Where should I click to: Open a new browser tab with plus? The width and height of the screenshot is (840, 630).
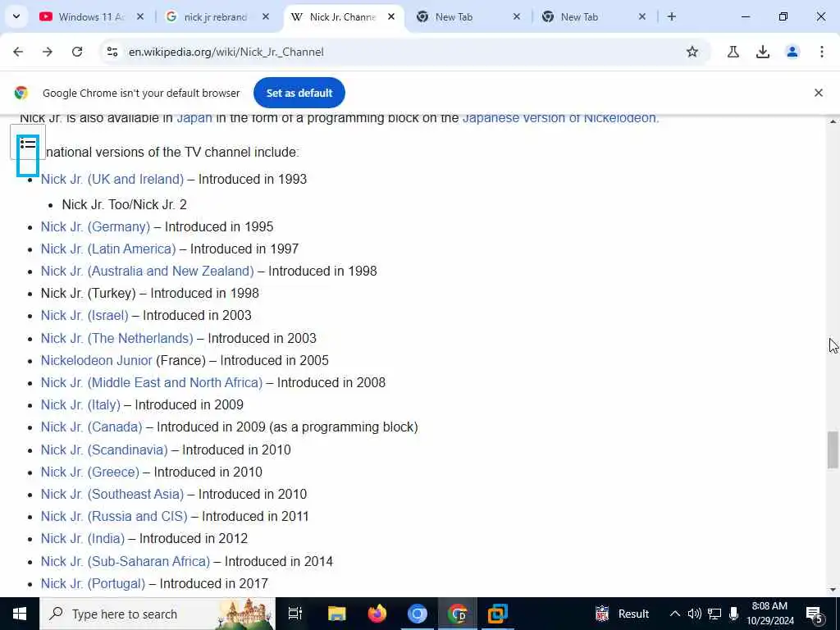click(671, 16)
